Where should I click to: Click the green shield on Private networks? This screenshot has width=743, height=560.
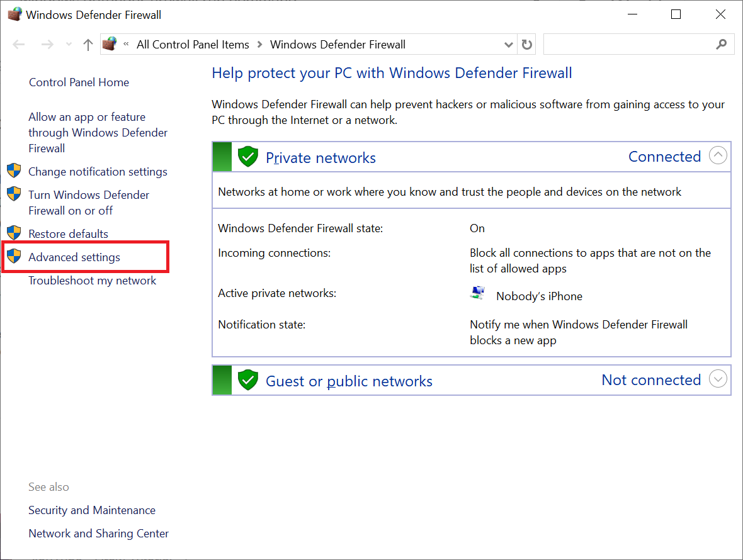click(247, 156)
